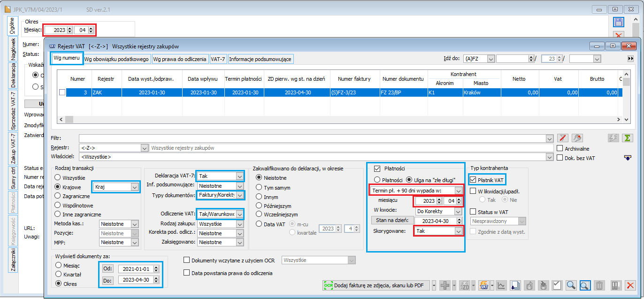Click the Brutto column header
This screenshot has width=644, height=299.
click(597, 79)
